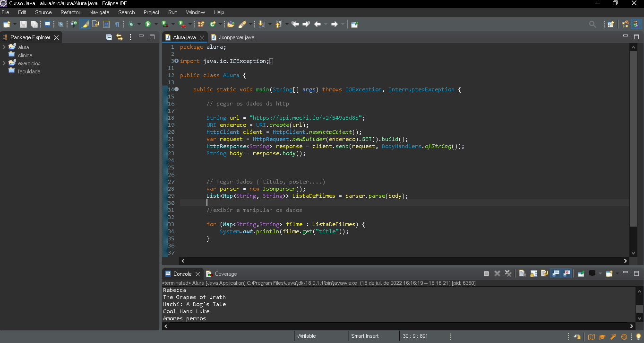Click the Search magnifier in the toolbar
The image size is (644, 343).
click(x=592, y=24)
